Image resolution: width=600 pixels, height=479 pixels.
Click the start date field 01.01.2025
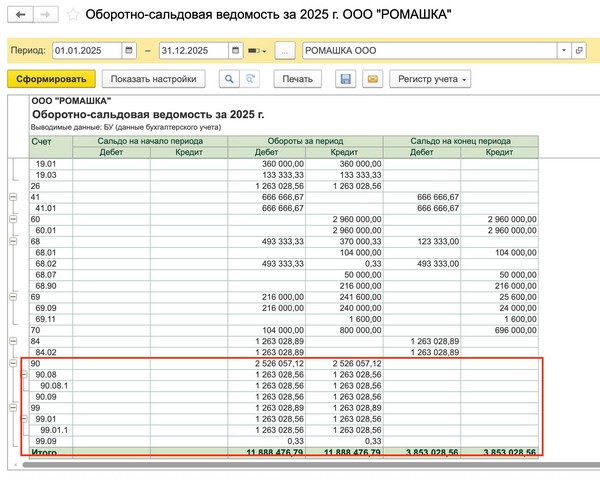[85, 50]
